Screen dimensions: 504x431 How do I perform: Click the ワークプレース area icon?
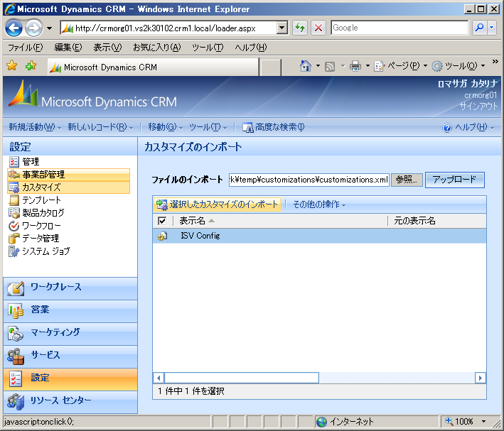point(16,288)
